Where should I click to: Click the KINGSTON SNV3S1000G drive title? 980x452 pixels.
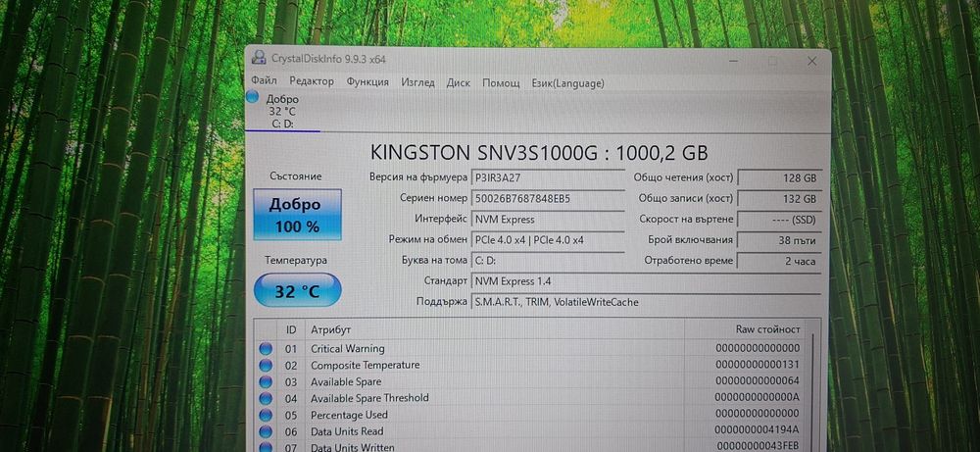tap(539, 153)
